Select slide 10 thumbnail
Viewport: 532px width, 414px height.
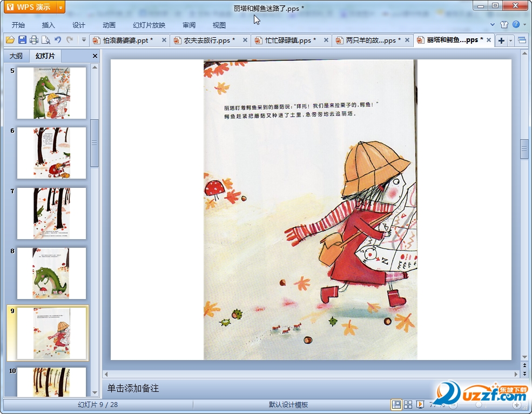point(51,382)
